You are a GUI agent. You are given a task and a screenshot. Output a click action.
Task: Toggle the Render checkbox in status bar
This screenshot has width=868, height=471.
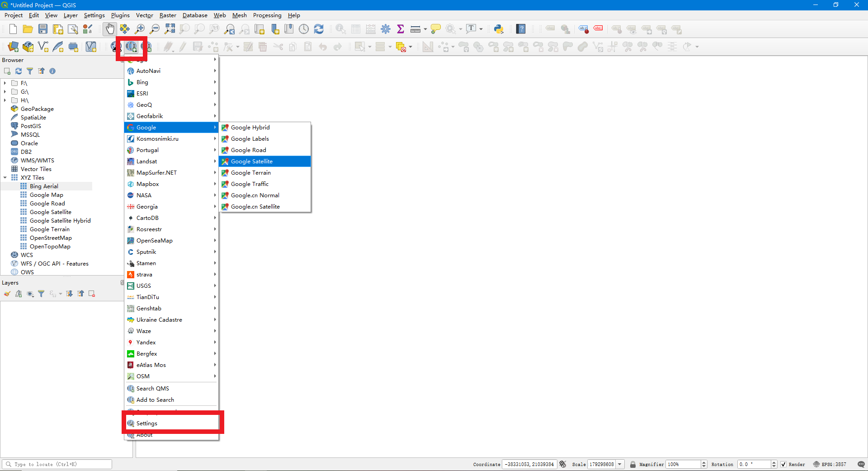pos(783,465)
